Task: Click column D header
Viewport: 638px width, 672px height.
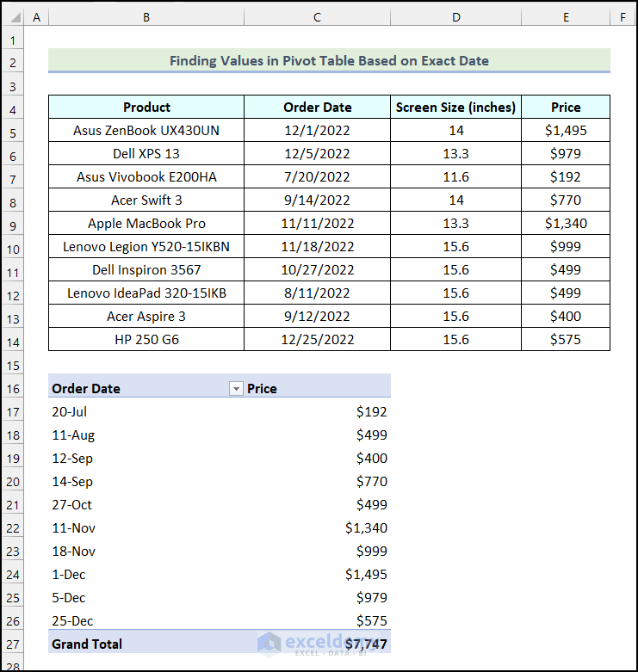Action: tap(455, 17)
